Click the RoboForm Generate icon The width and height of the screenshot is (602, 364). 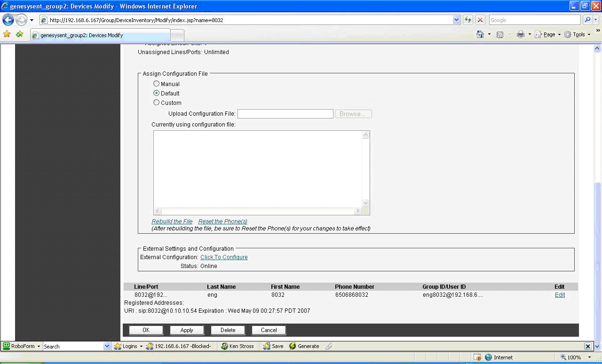pos(293,346)
